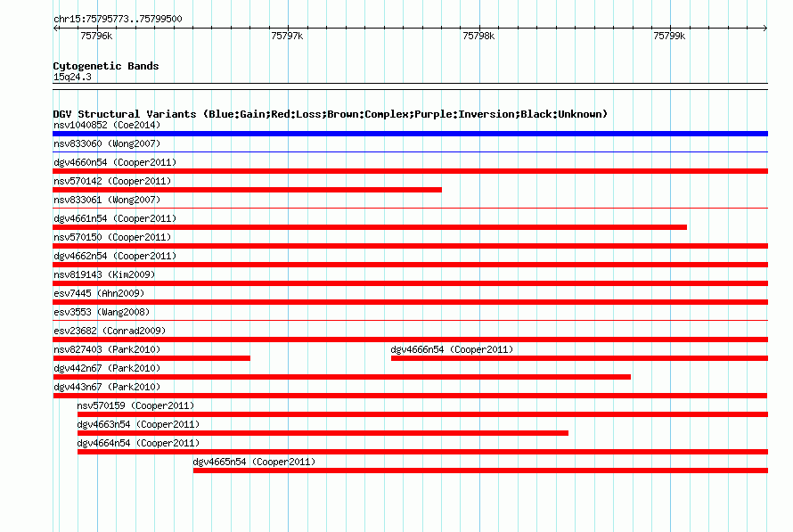Click the thin red esv3553 line
Viewport: 793px width, 532px height.
(410, 320)
